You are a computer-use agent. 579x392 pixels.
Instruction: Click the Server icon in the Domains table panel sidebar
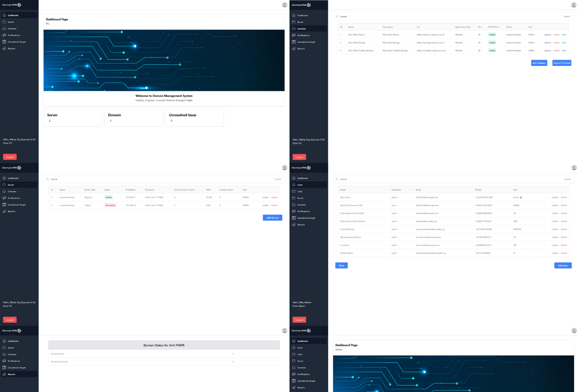(x=294, y=22)
